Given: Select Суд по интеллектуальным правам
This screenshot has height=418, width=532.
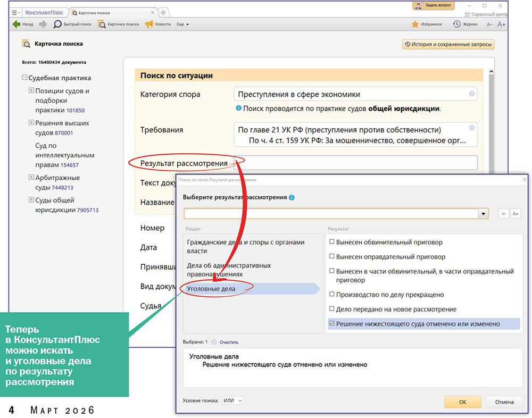Looking at the screenshot, I should click(64, 155).
